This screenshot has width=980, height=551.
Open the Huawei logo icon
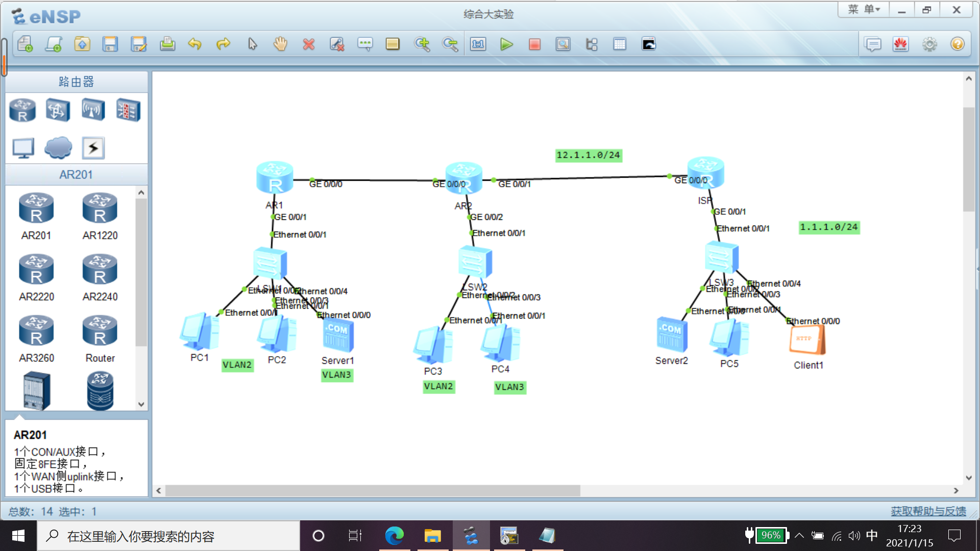pos(900,44)
